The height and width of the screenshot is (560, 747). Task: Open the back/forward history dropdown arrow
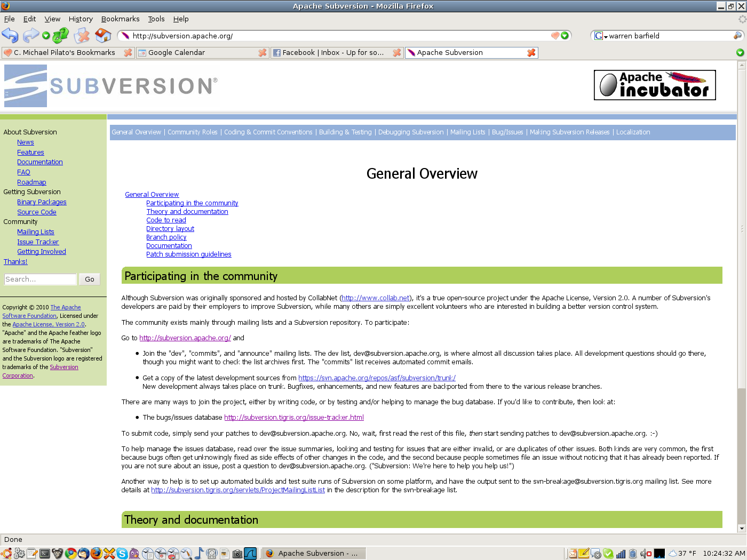[x=46, y=36]
